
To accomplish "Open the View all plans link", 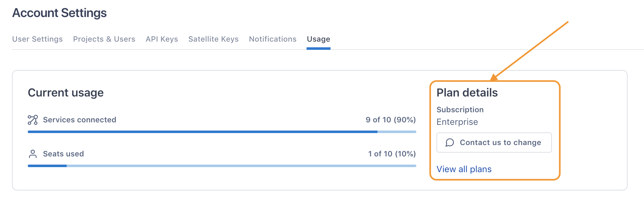I will [x=464, y=169].
